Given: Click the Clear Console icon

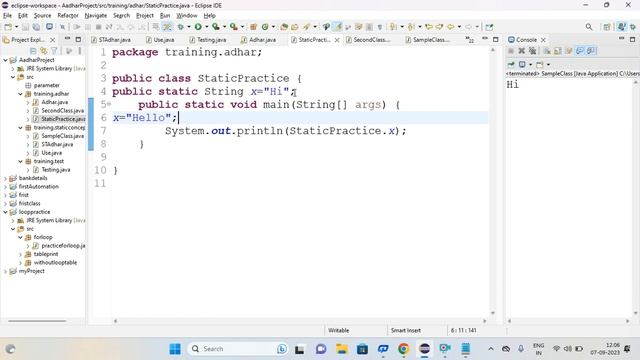Looking at the screenshot, I should tap(547, 51).
